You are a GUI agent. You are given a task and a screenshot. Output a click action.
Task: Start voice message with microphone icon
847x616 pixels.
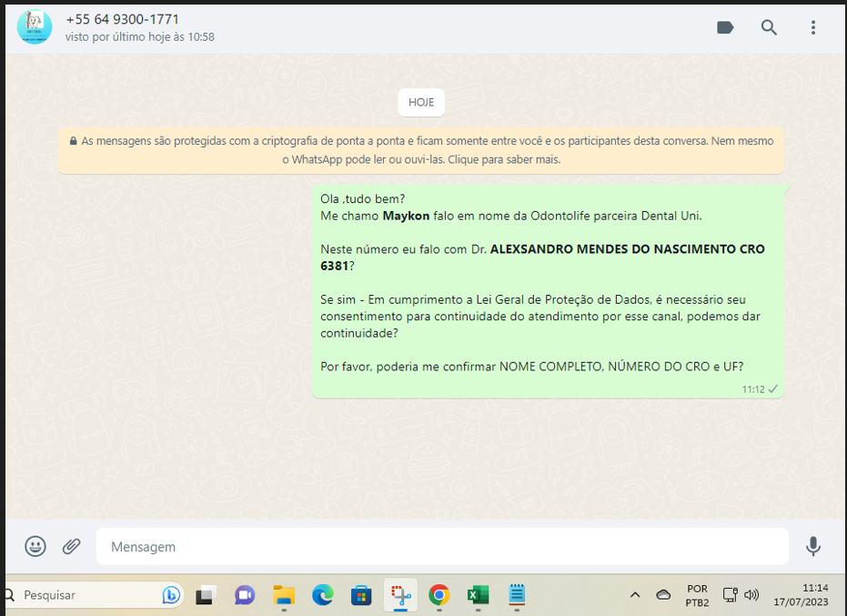pos(813,546)
